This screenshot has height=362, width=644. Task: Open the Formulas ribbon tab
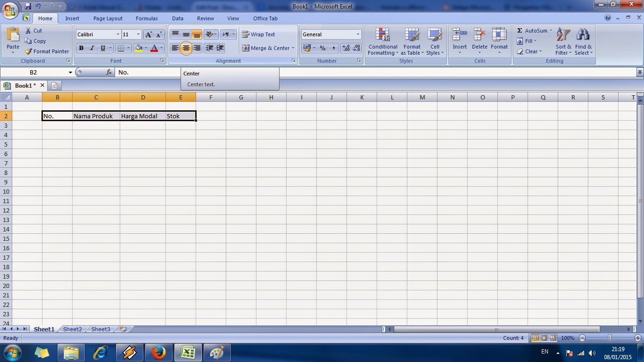coord(147,18)
